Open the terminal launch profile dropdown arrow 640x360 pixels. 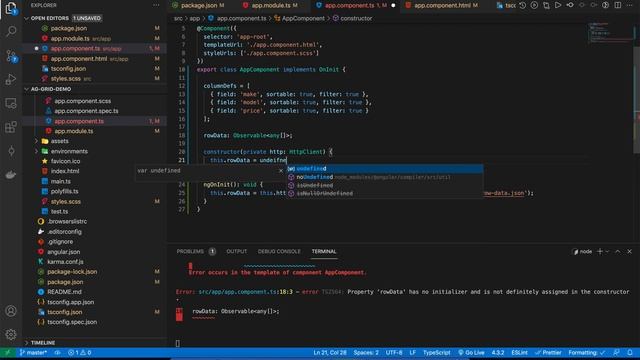607,251
